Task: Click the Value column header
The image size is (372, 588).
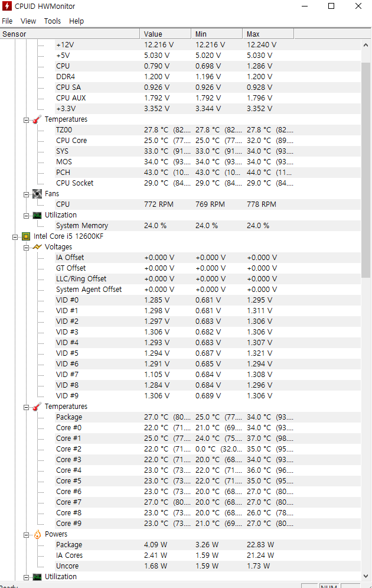Action: [x=165, y=34]
